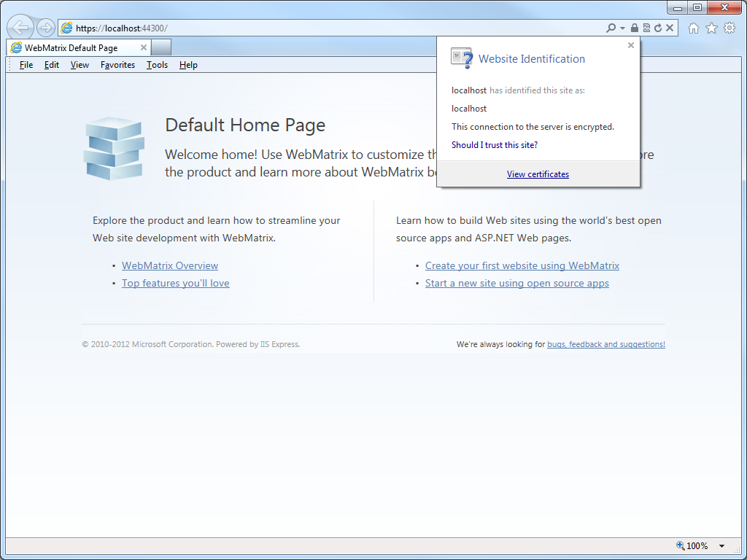Click the security lock icon in address bar
The width and height of the screenshot is (747, 560).
pos(634,28)
